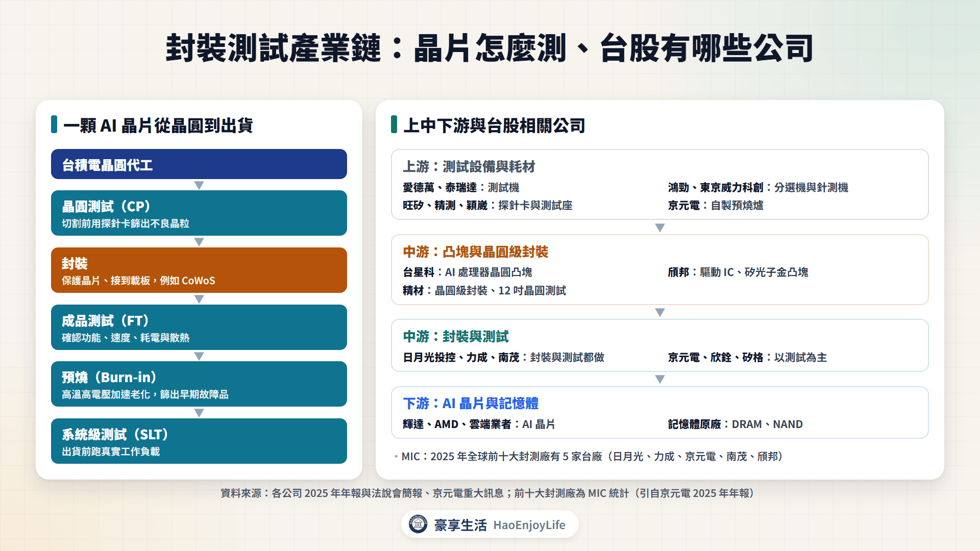Select the 系統級測試（SLT）step box

click(199, 441)
